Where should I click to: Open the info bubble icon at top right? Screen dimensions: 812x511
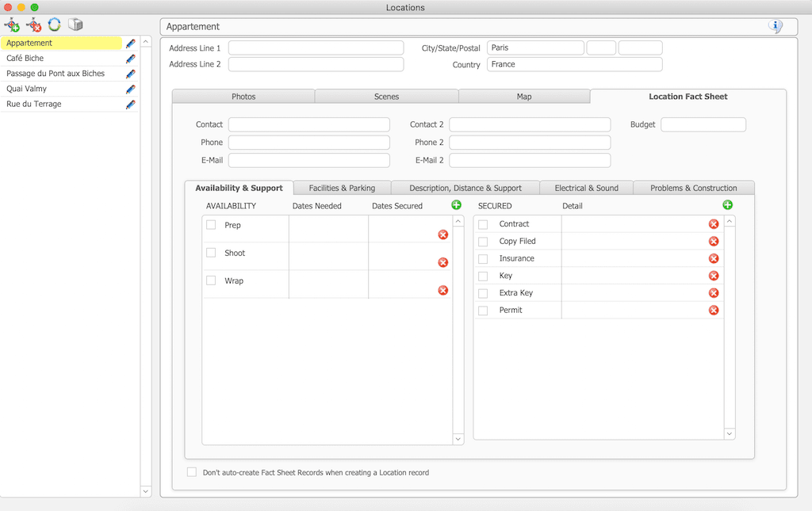775,27
